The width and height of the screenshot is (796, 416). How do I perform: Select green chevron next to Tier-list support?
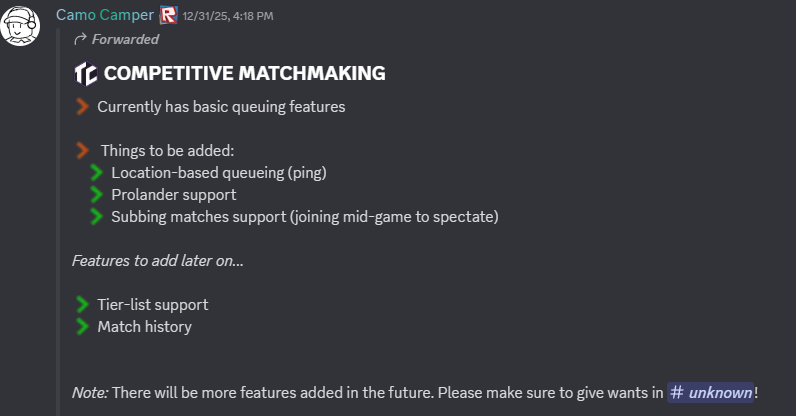[x=81, y=304]
